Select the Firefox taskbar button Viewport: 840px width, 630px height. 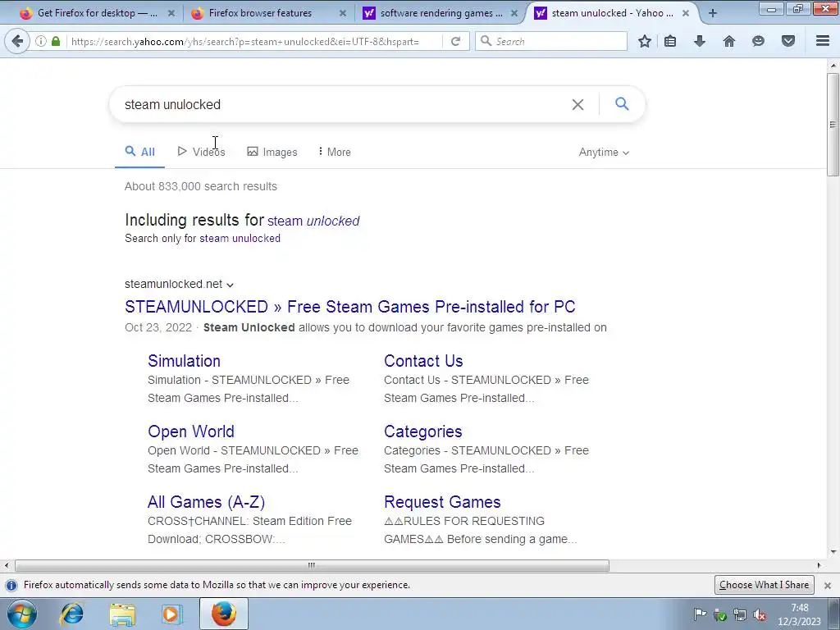click(224, 614)
